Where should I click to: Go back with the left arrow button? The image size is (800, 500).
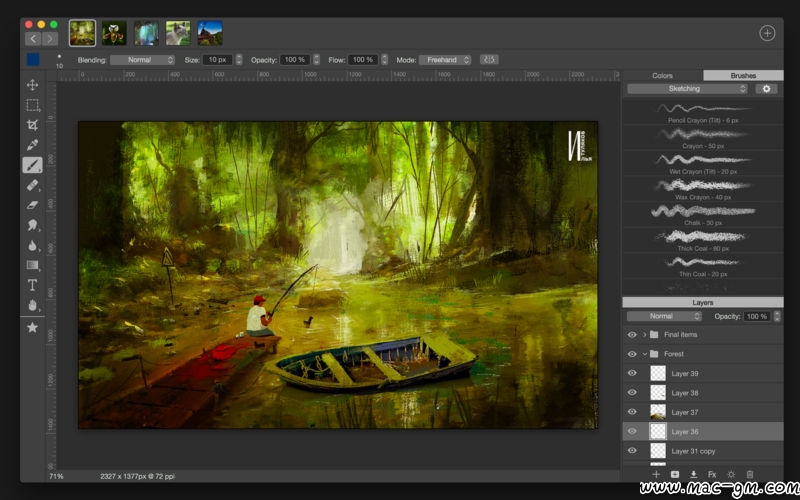tap(33, 39)
